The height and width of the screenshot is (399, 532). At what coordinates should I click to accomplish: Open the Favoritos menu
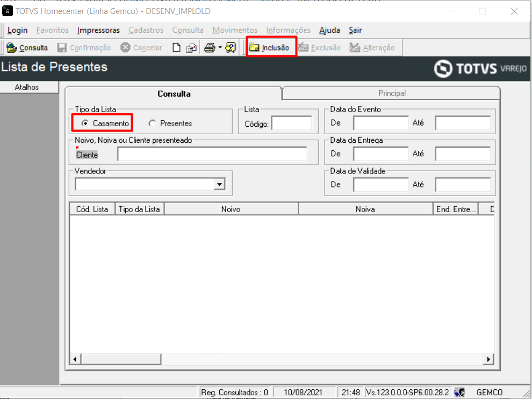pyautogui.click(x=53, y=30)
